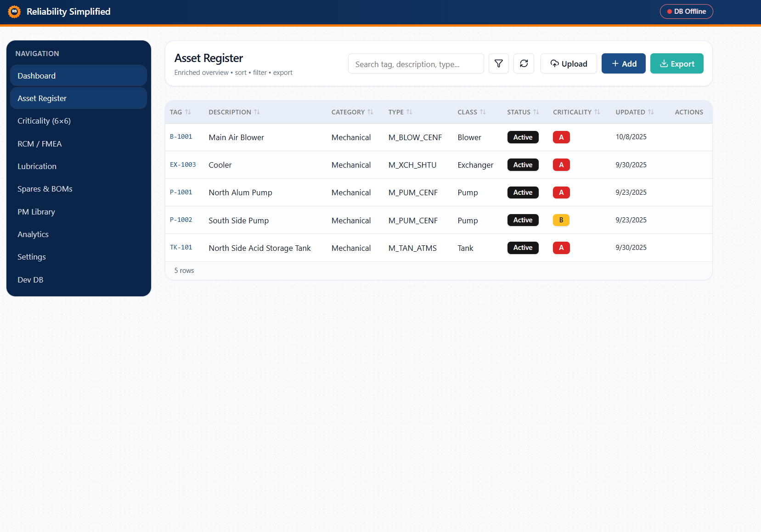Sort table by Description column
Viewport: 761px width, 532px height.
click(234, 112)
